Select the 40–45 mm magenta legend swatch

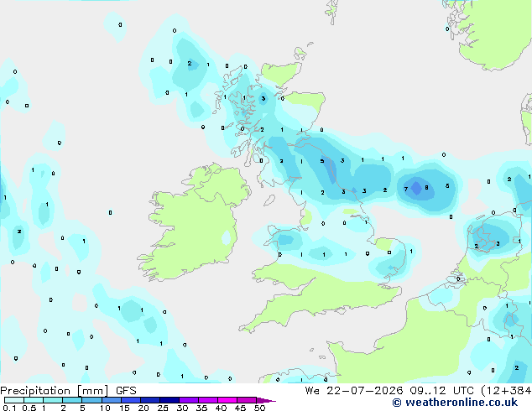[x=227, y=400]
